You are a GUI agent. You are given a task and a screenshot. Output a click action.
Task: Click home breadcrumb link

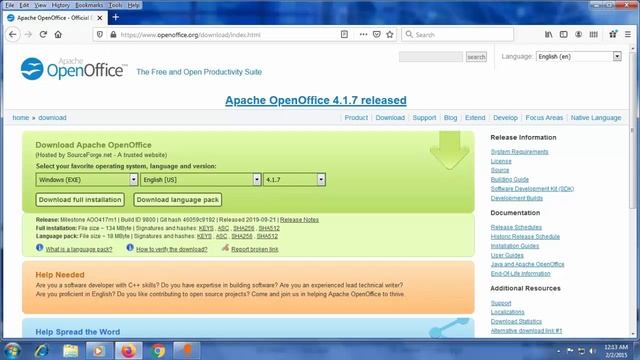point(20,118)
